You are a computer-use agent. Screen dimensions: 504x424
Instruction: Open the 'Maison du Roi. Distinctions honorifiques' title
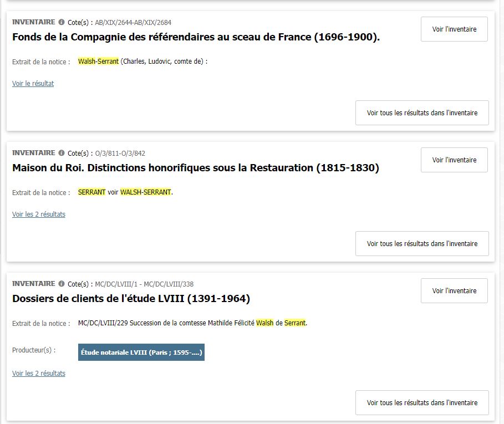pyautogui.click(x=195, y=168)
